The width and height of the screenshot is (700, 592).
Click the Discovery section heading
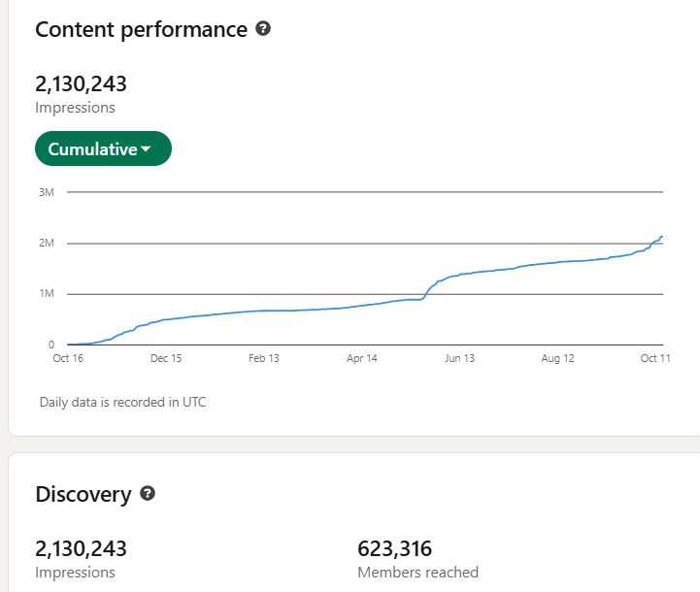(x=83, y=494)
